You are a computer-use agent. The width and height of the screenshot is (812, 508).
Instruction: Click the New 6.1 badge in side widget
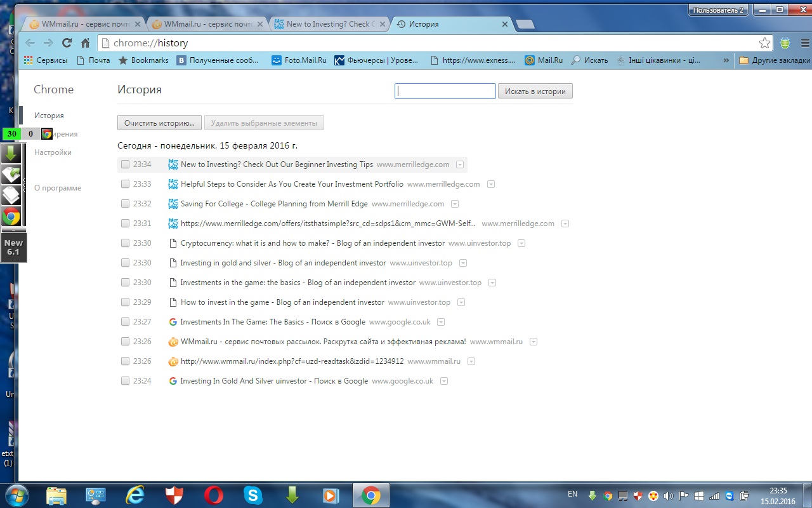(13, 248)
